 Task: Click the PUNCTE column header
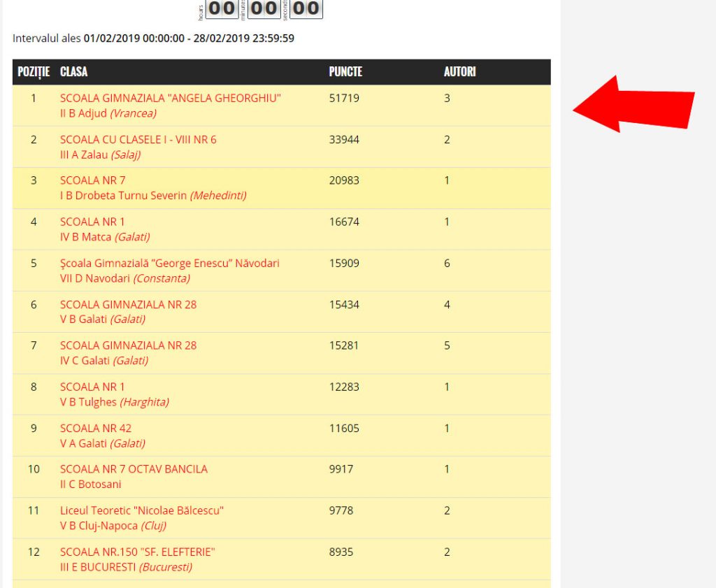345,72
